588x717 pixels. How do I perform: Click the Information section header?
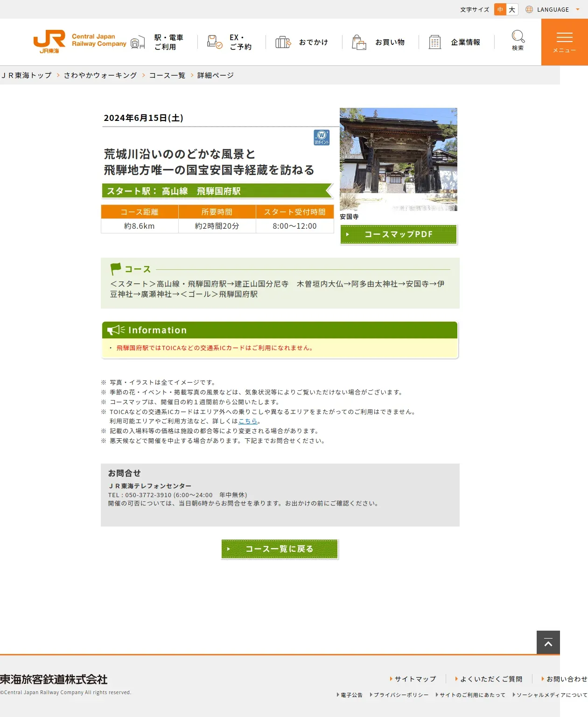coord(280,330)
